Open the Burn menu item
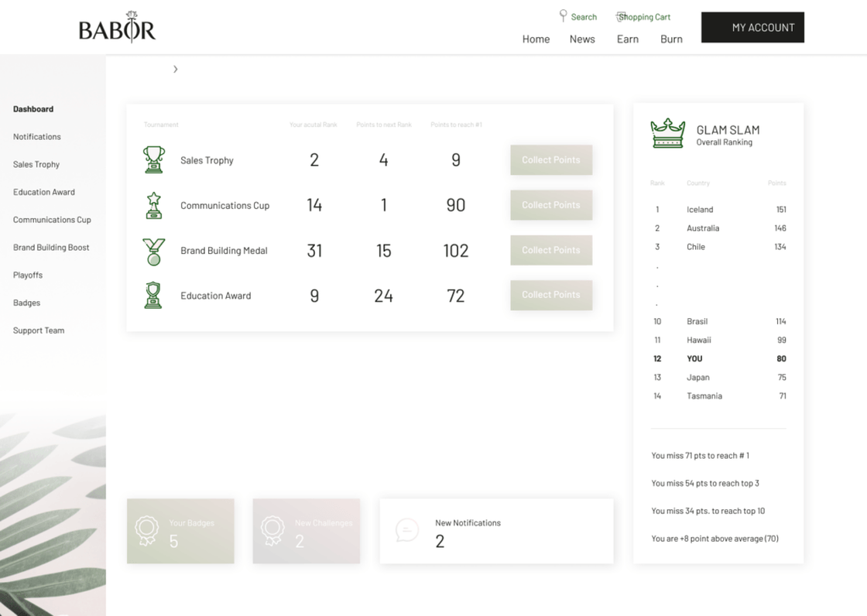This screenshot has width=867, height=616. (671, 39)
